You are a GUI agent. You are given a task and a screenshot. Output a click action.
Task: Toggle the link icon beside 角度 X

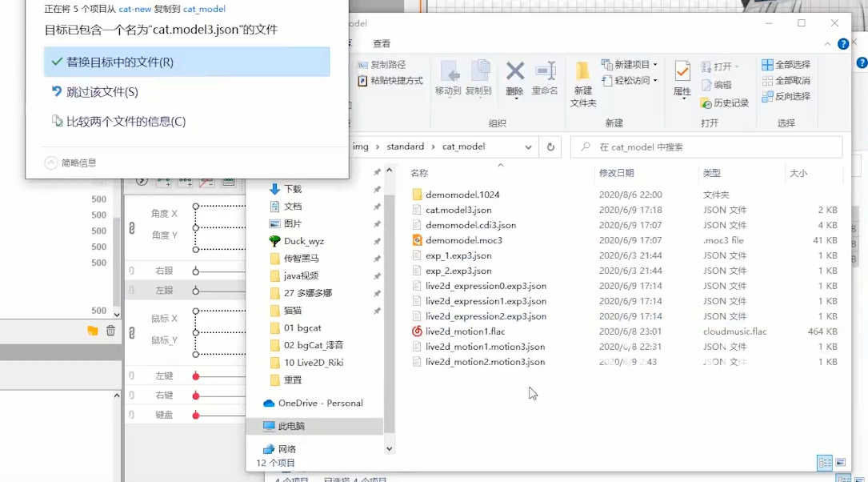(x=132, y=228)
